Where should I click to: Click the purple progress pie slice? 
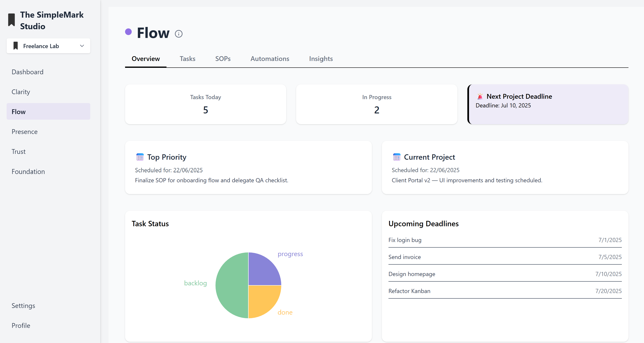(263, 271)
